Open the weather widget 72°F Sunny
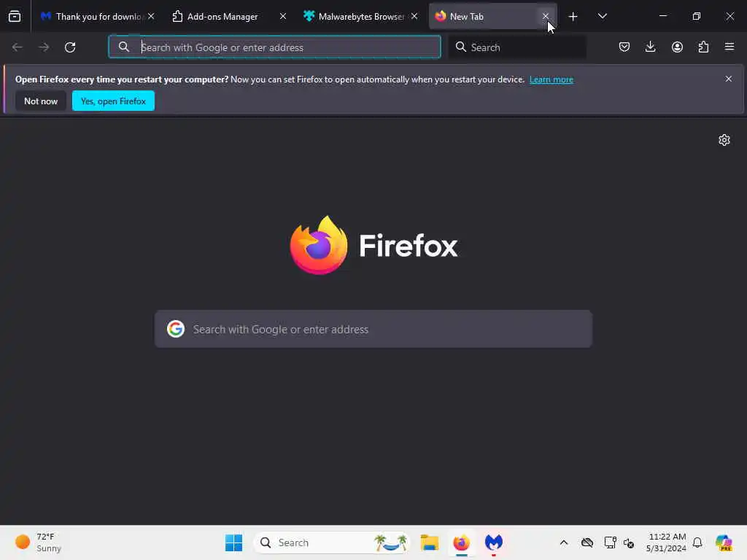 (39, 542)
